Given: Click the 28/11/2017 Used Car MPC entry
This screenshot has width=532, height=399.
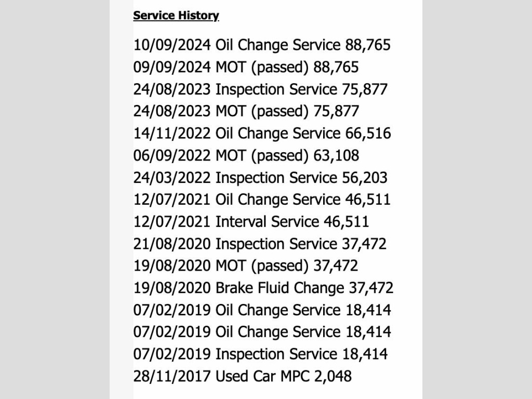Looking at the screenshot, I should pyautogui.click(x=243, y=376).
